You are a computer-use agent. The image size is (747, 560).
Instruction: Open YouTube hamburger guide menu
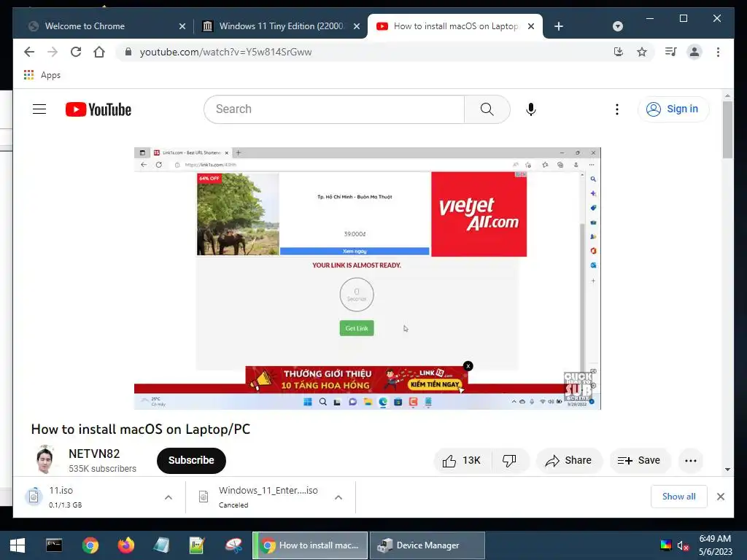click(x=39, y=109)
